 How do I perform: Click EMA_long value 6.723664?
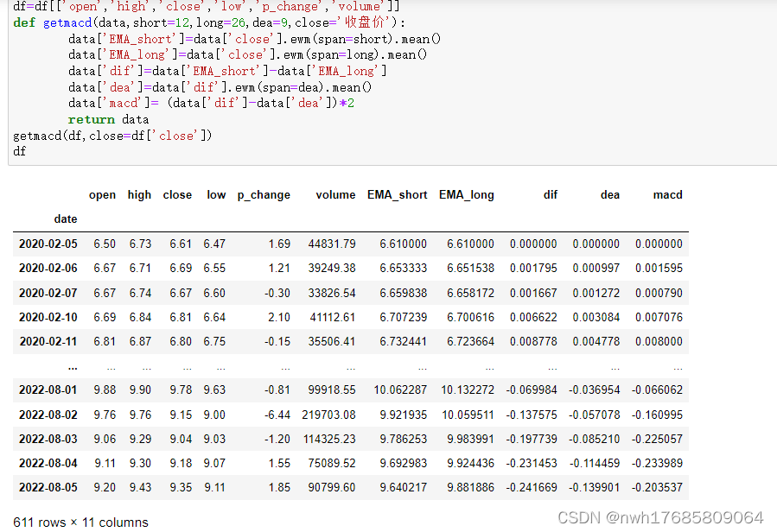coord(470,341)
